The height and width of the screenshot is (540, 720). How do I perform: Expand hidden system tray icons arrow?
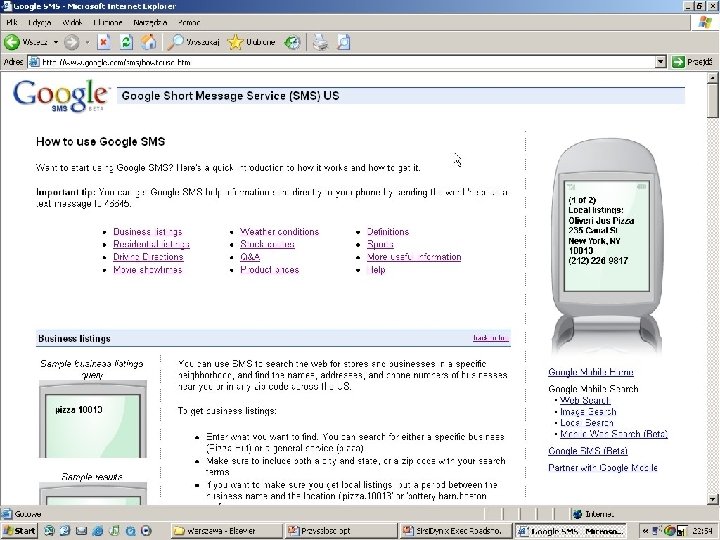point(645,531)
